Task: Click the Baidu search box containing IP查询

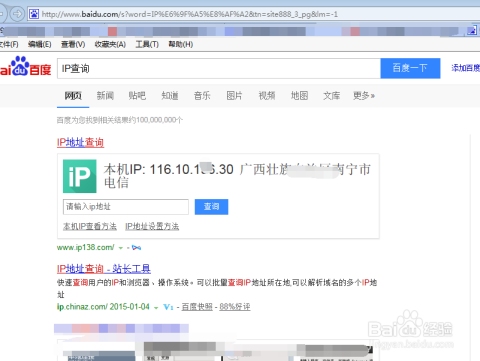Action: tap(219, 68)
